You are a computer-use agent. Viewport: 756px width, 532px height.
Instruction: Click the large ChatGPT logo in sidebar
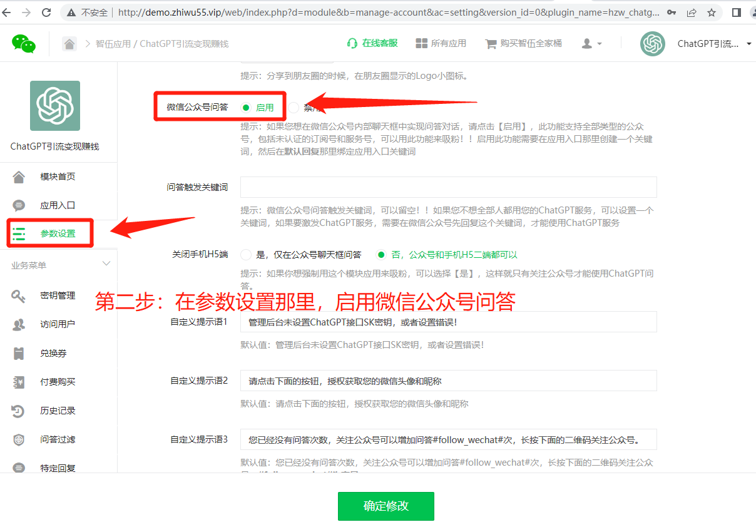55,106
